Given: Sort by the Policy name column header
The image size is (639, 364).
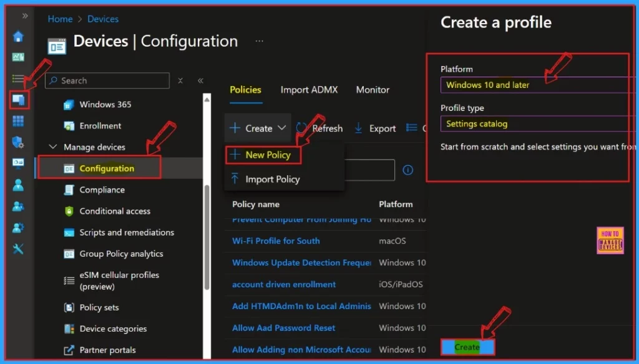Looking at the screenshot, I should pyautogui.click(x=255, y=204).
